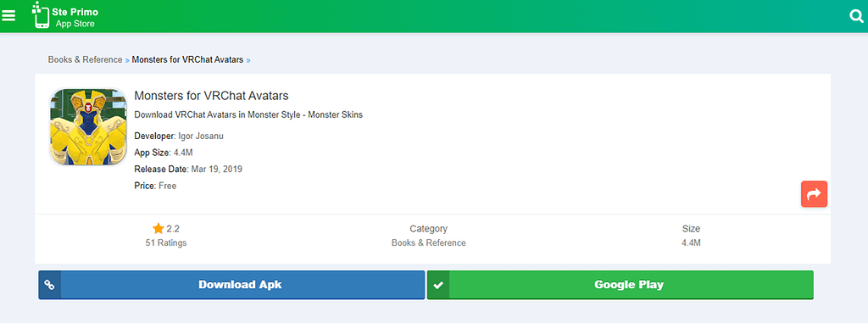The height and width of the screenshot is (323, 868).
Task: Click the Monsters for VRChat Avatars heading
Action: [x=211, y=95]
